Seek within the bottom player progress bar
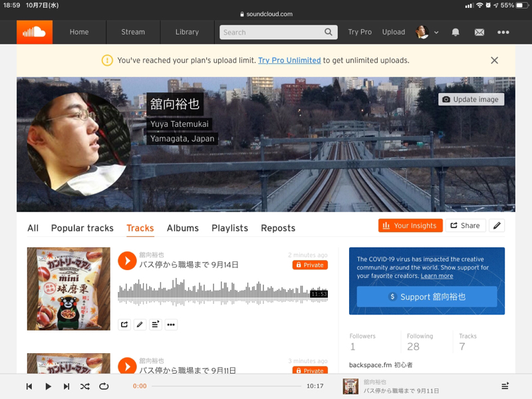 [226, 386]
